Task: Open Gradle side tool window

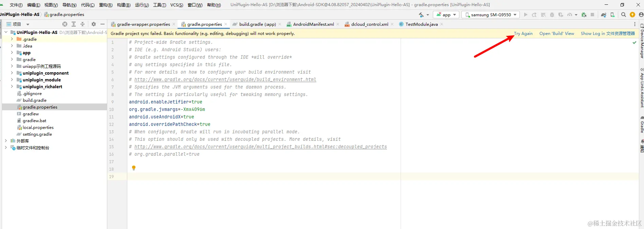Action: tap(642, 125)
